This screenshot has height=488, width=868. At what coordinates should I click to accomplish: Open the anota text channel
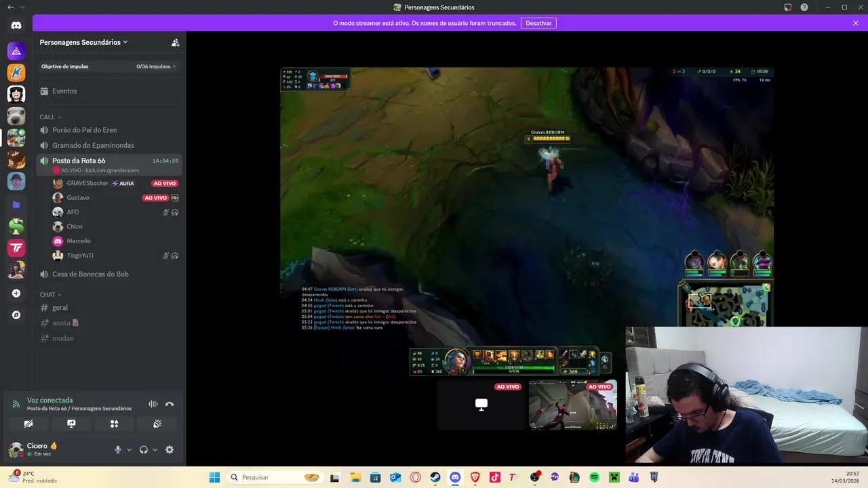pyautogui.click(x=109, y=323)
